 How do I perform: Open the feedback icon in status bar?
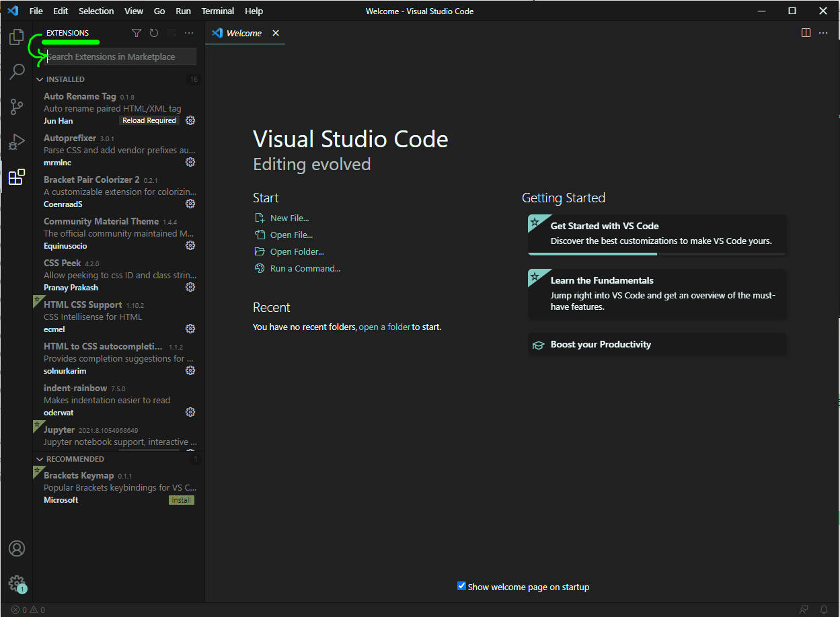pyautogui.click(x=804, y=610)
